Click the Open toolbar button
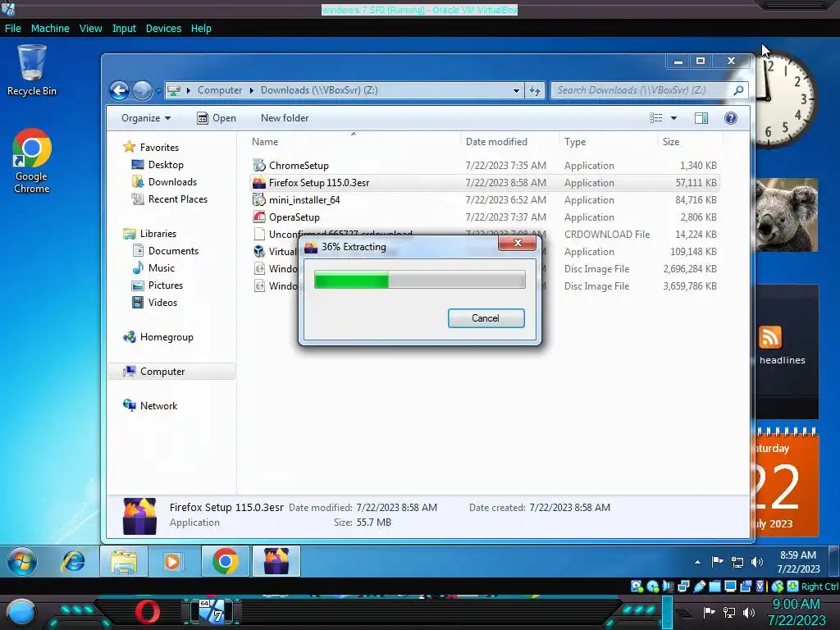Viewport: 840px width, 630px height. (217, 118)
